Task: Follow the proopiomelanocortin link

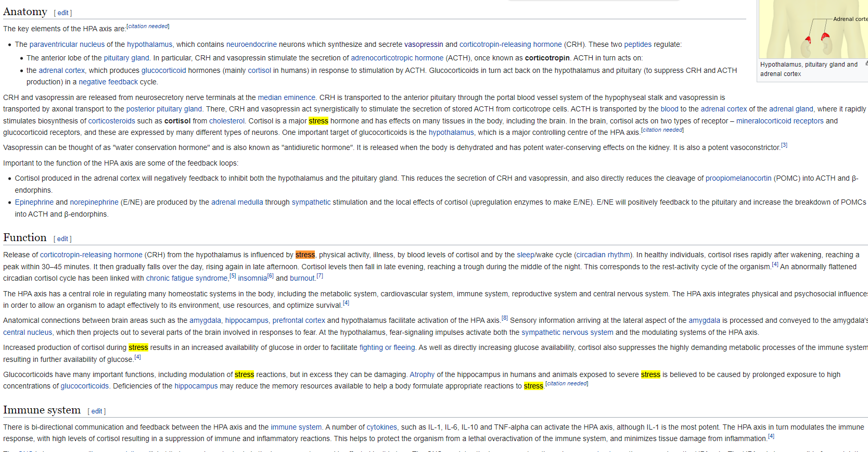Action: [738, 178]
